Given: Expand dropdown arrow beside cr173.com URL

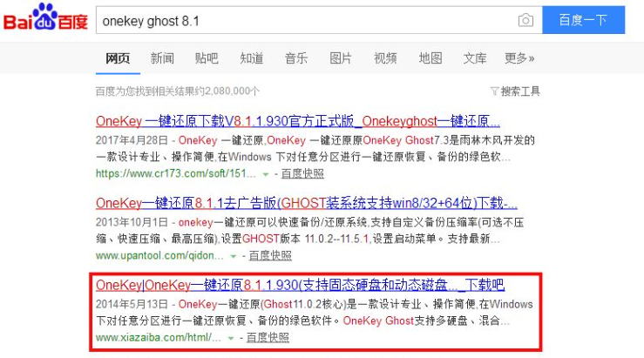Looking at the screenshot, I should coord(266,174).
